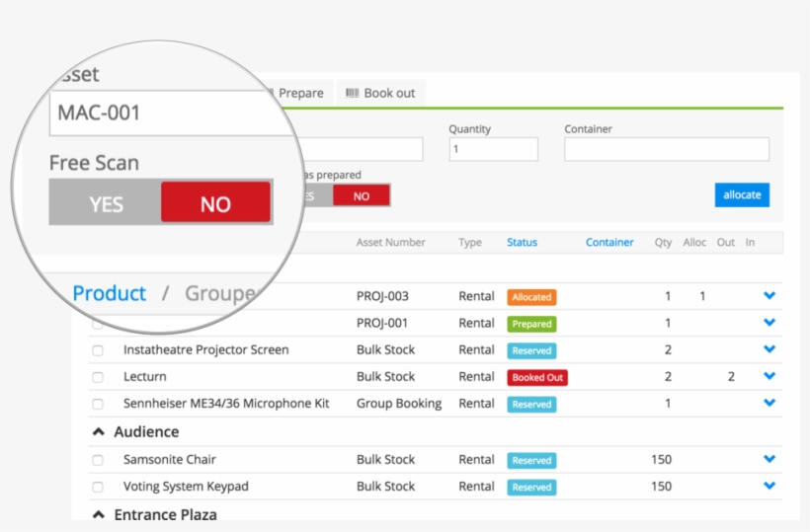Click the Quantity input field
This screenshot has height=532, width=810.
493,149
